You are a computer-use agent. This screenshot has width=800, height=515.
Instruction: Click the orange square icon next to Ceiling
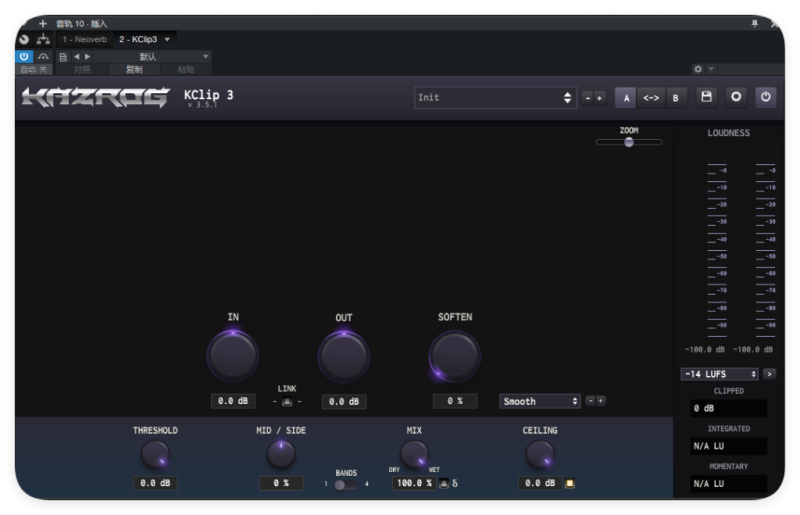pyautogui.click(x=570, y=484)
